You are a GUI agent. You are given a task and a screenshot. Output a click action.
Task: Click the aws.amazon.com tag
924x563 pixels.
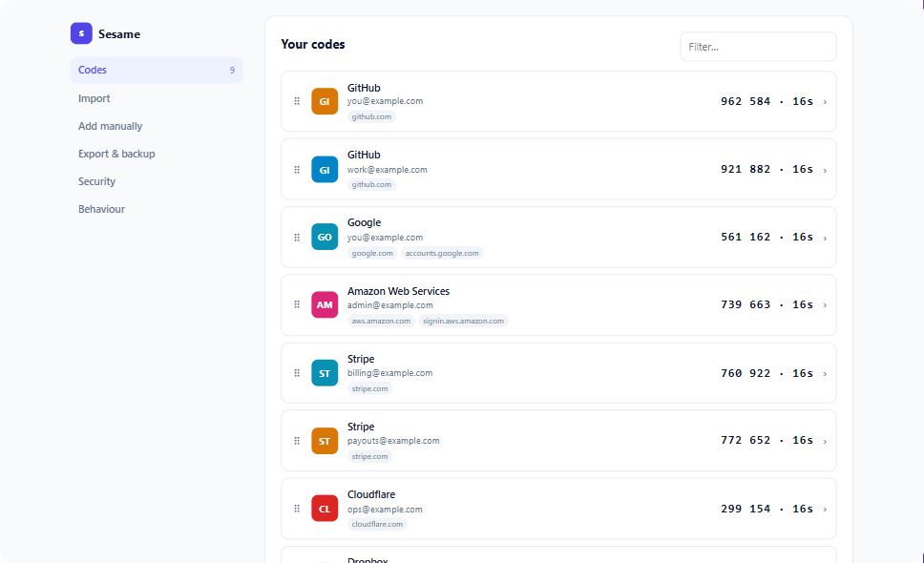pyautogui.click(x=381, y=321)
